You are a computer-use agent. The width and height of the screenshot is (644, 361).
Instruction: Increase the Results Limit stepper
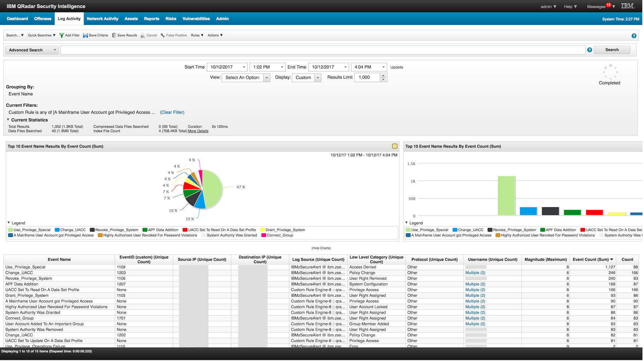tap(383, 76)
